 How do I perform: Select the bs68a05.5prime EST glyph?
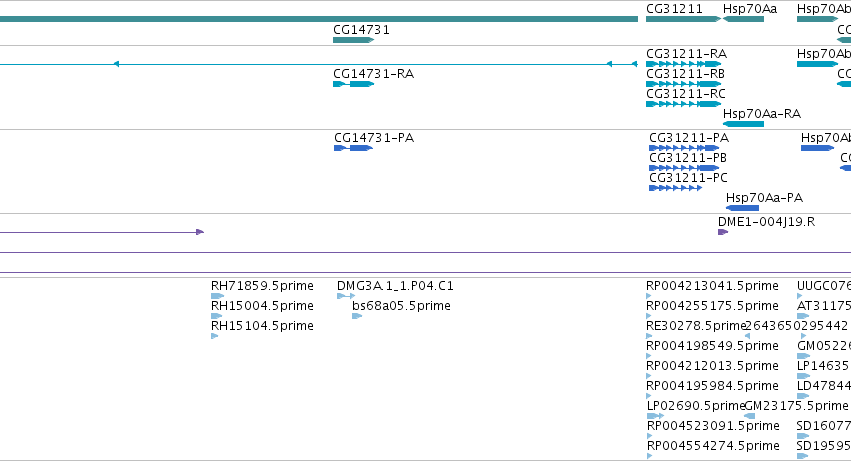(x=357, y=317)
